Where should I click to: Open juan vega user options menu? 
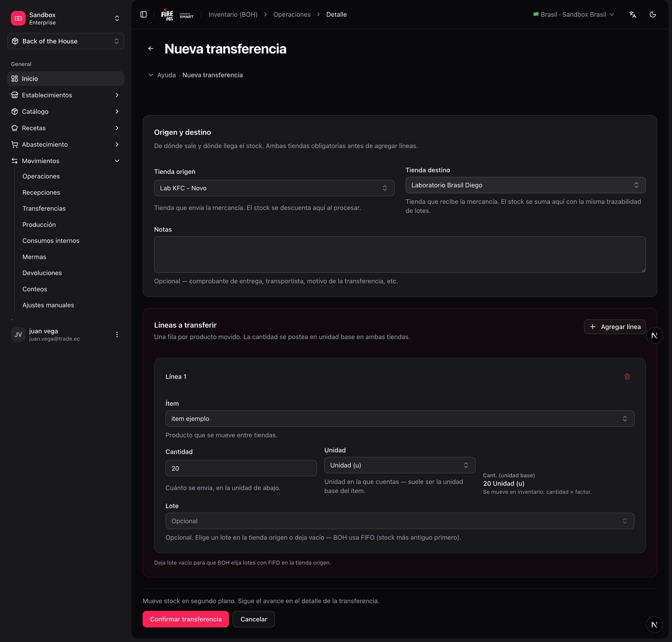tap(117, 334)
